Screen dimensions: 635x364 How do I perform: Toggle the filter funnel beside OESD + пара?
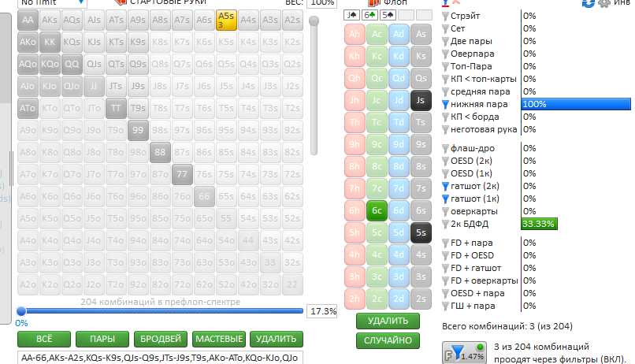coord(445,293)
